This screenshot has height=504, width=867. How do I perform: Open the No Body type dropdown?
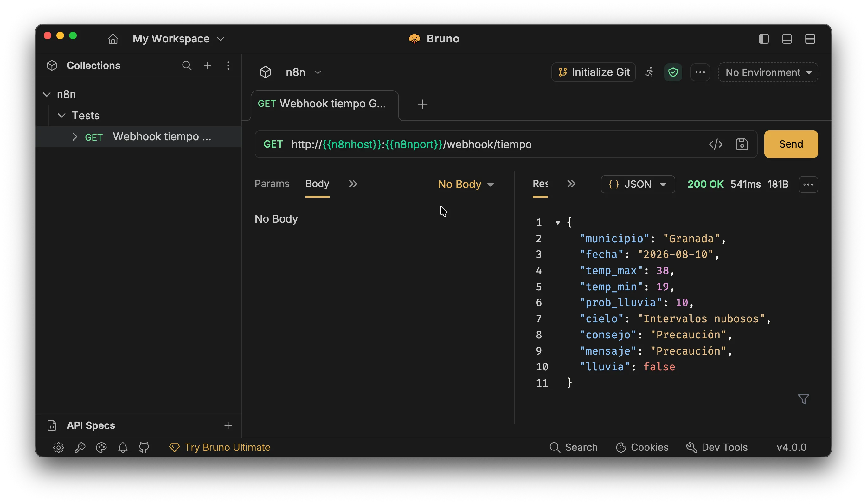coord(466,184)
